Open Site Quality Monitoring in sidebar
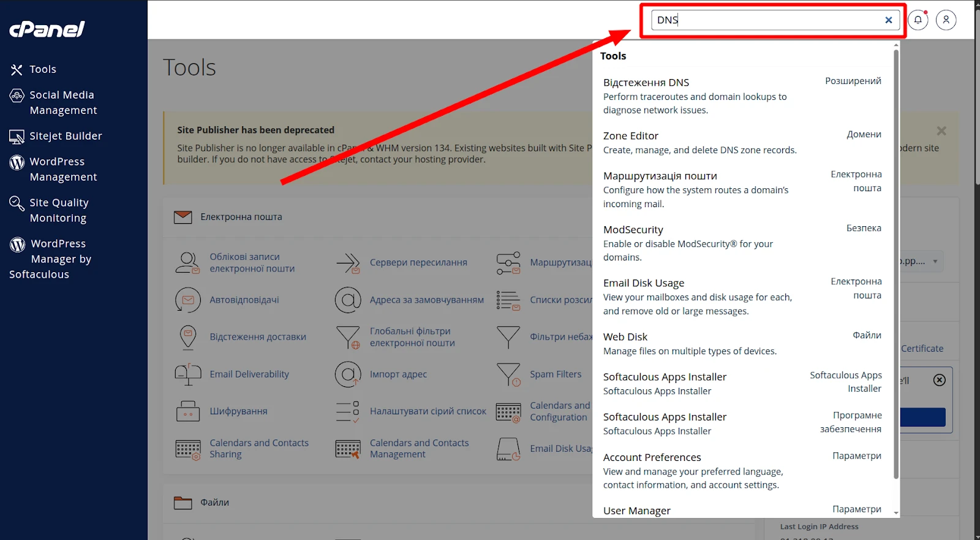980x540 pixels. pos(59,210)
